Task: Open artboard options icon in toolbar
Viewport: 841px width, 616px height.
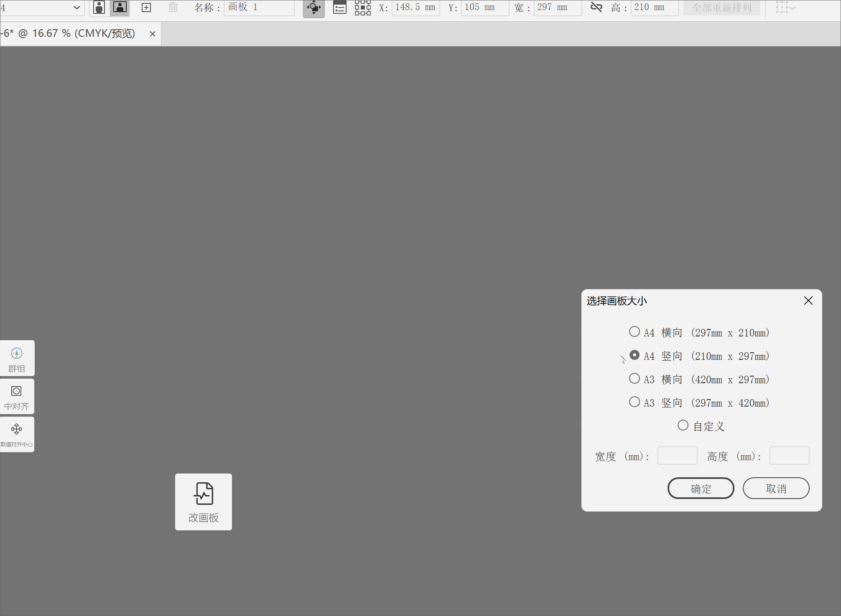Action: tap(340, 8)
